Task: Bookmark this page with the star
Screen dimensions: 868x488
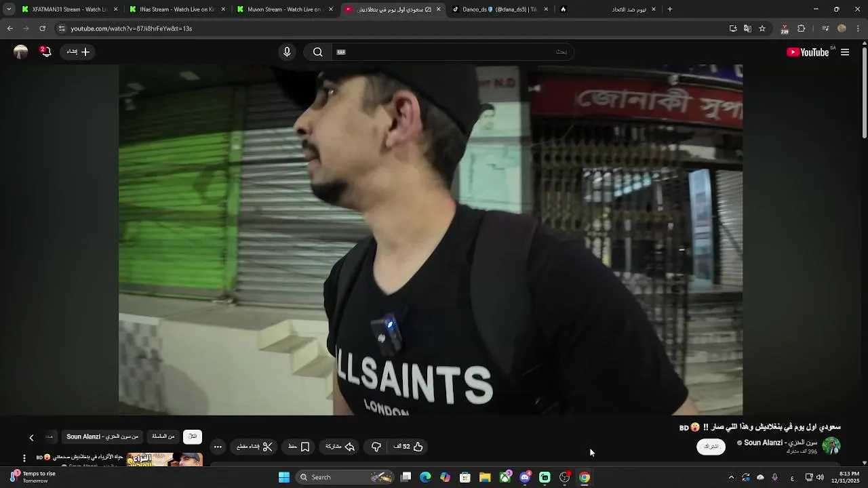Action: coord(762,28)
